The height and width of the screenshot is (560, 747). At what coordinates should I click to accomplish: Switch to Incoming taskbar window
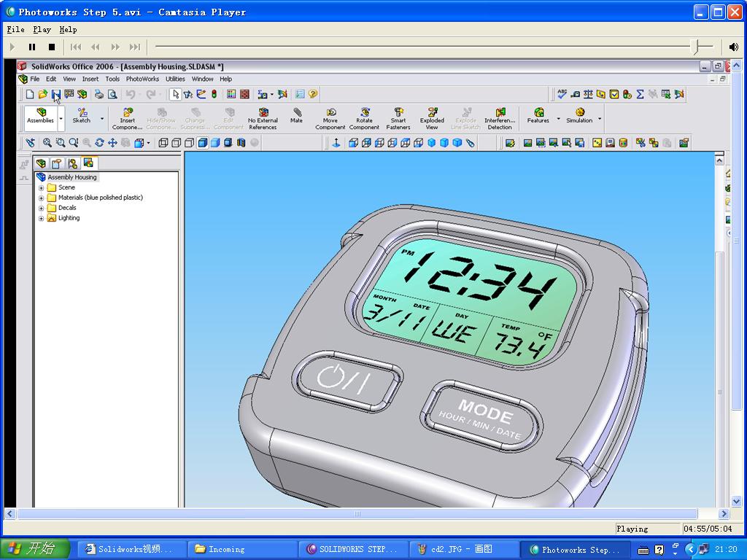point(242,549)
